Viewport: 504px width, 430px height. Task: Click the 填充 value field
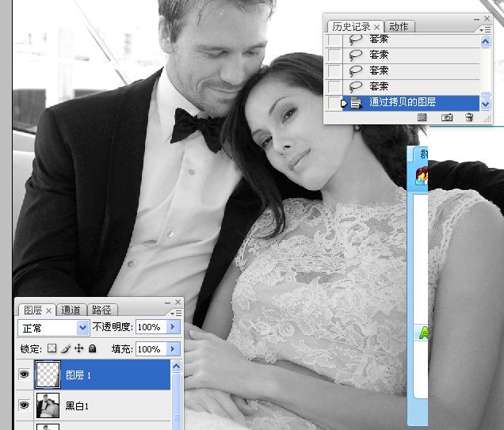pyautogui.click(x=151, y=349)
